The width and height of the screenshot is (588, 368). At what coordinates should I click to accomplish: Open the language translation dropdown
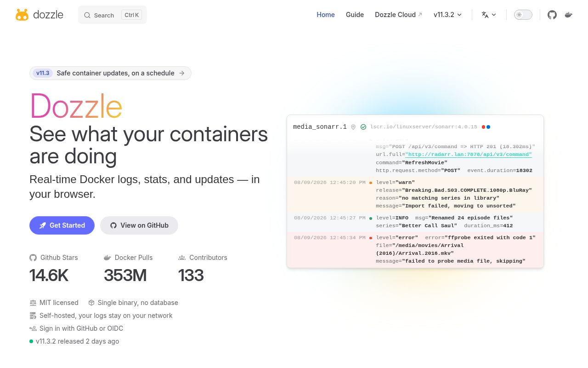[x=489, y=15]
